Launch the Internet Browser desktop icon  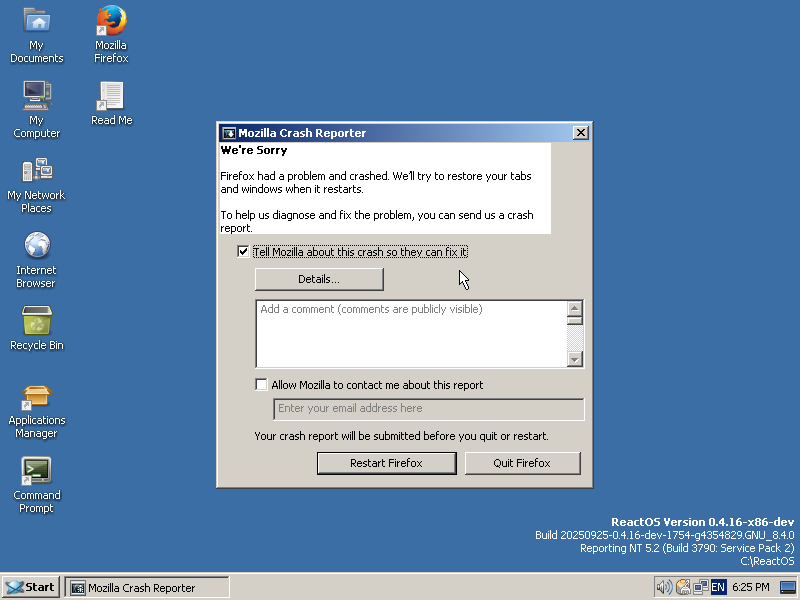(36, 246)
